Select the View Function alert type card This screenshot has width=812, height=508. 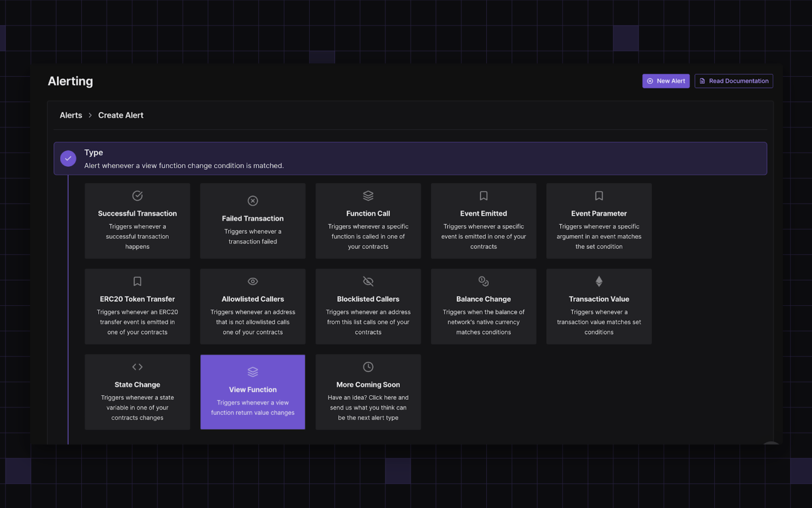[253, 392]
